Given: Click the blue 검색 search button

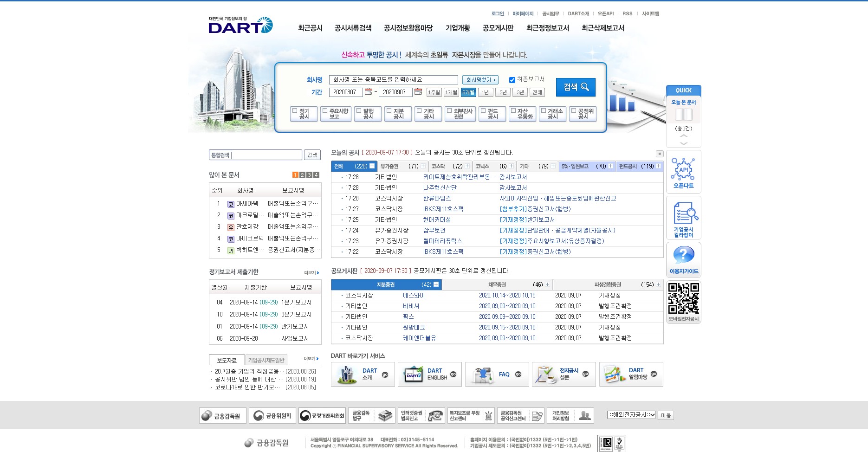Looking at the screenshot, I should [x=576, y=87].
